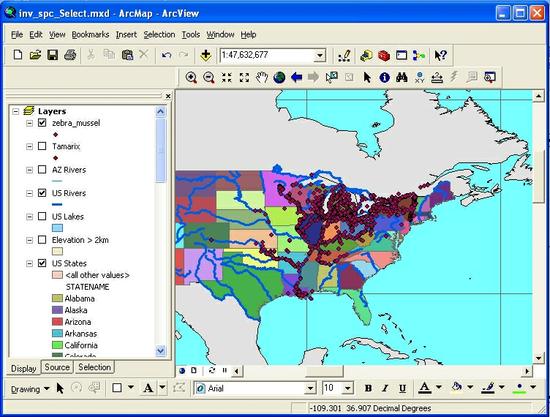Zoom to Full Extent globe
This screenshot has width=550, height=417.
[279, 78]
